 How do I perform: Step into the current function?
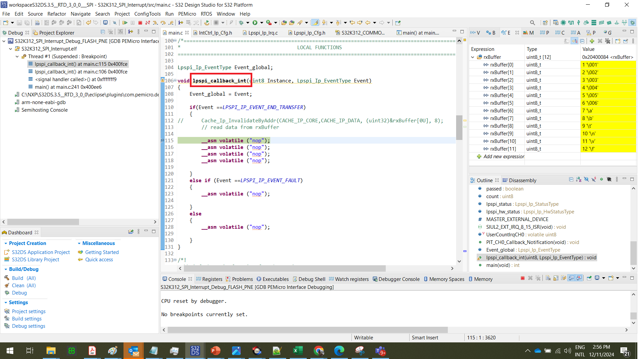click(x=155, y=23)
